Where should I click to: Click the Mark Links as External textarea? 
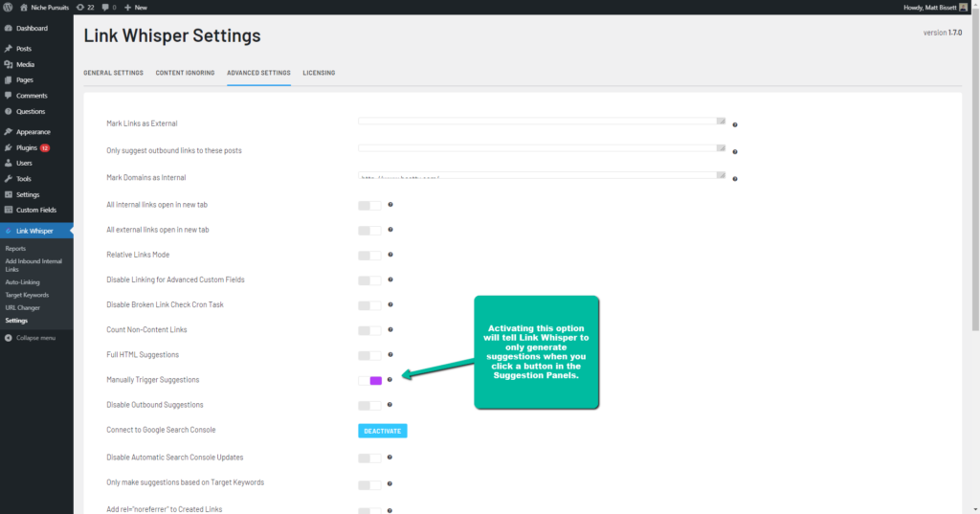coord(542,121)
